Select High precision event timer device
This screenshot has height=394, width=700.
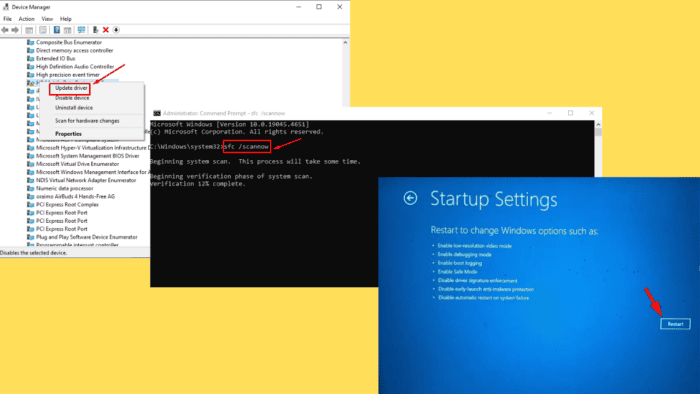(x=68, y=75)
